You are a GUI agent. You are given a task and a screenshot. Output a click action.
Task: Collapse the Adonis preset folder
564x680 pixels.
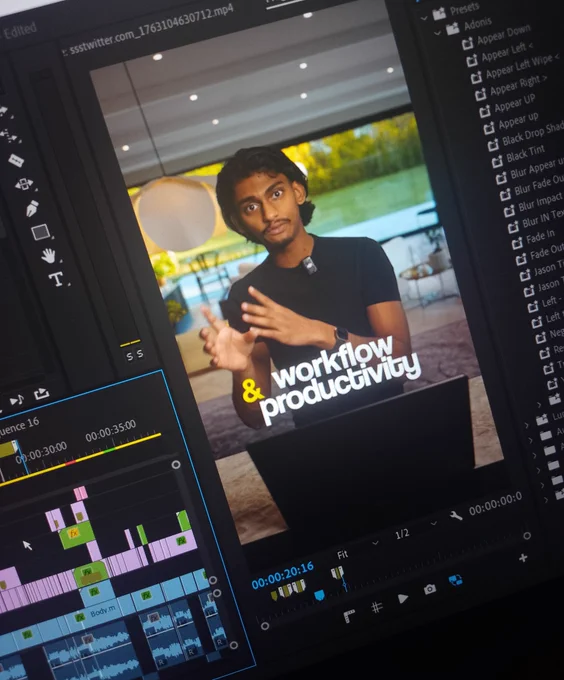click(x=438, y=33)
